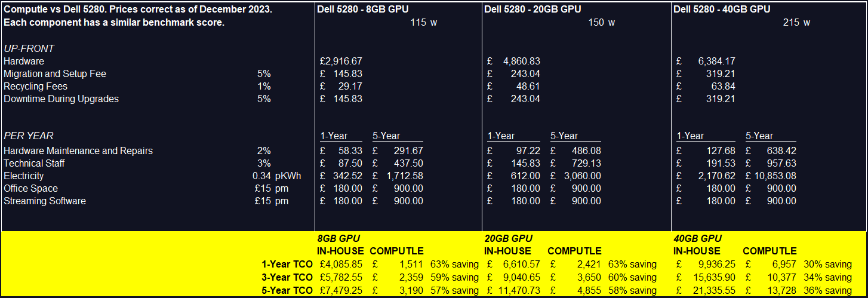This screenshot has width=868, height=298.
Task: Click the '150 w' wattage cell
Action: tap(602, 23)
